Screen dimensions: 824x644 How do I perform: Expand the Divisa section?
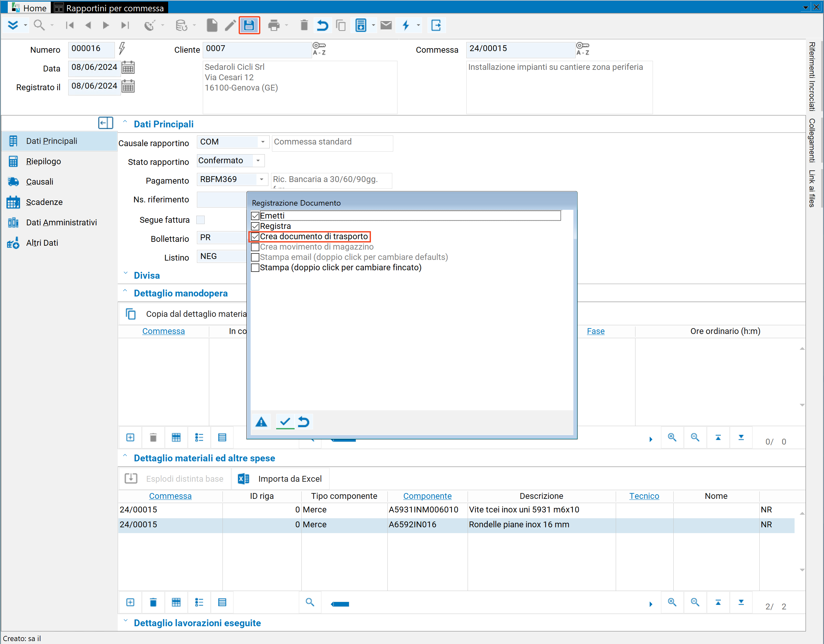(125, 273)
